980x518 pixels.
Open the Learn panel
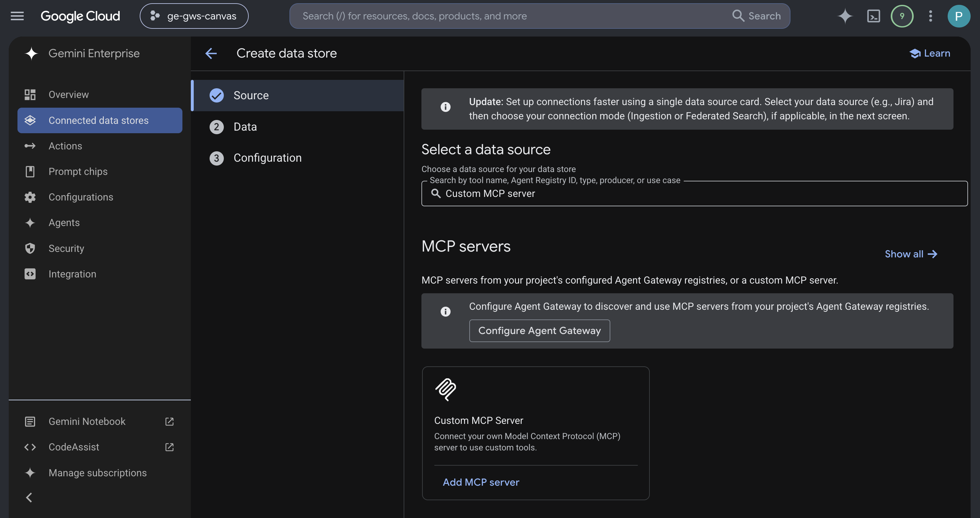tap(930, 54)
